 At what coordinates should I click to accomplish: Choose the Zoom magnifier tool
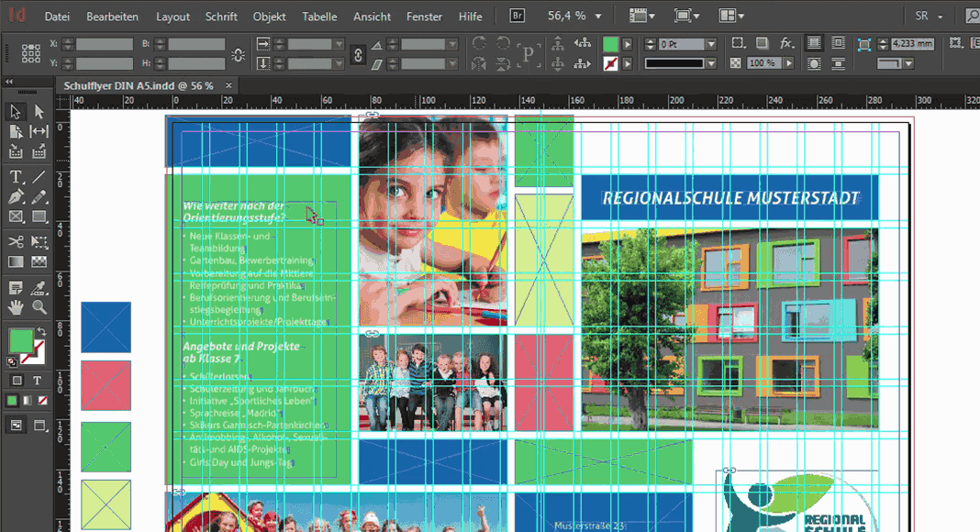click(39, 307)
